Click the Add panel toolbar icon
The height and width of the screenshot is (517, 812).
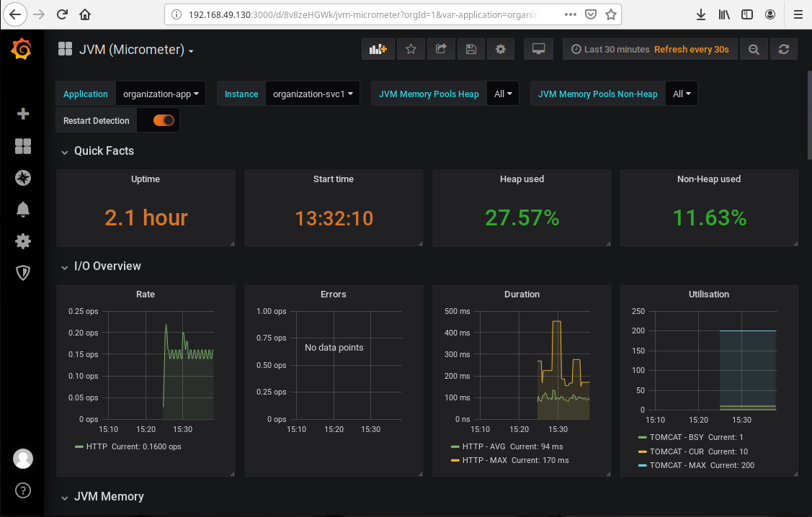click(378, 49)
